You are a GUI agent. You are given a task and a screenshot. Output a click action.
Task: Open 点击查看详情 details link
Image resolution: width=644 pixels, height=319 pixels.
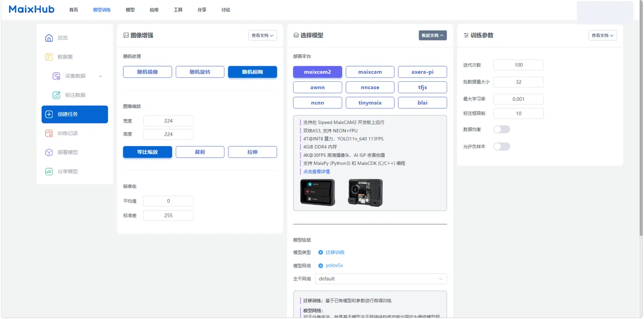(x=316, y=171)
